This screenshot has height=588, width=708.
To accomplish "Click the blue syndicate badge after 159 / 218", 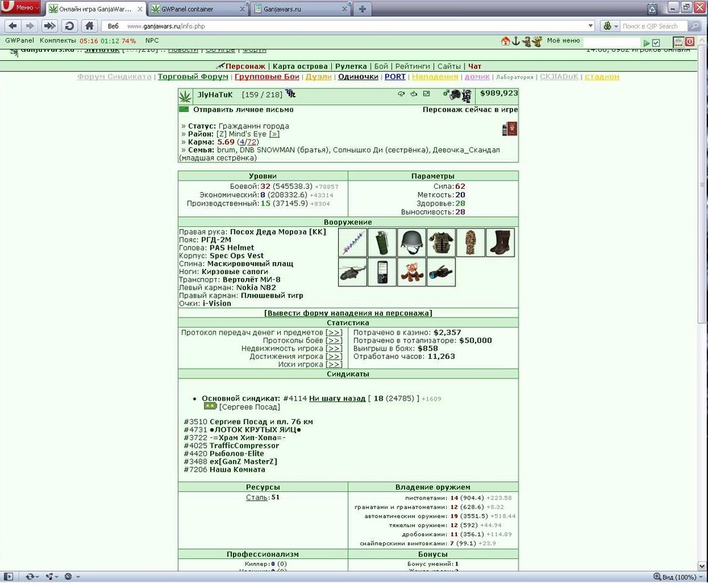I will pos(291,94).
